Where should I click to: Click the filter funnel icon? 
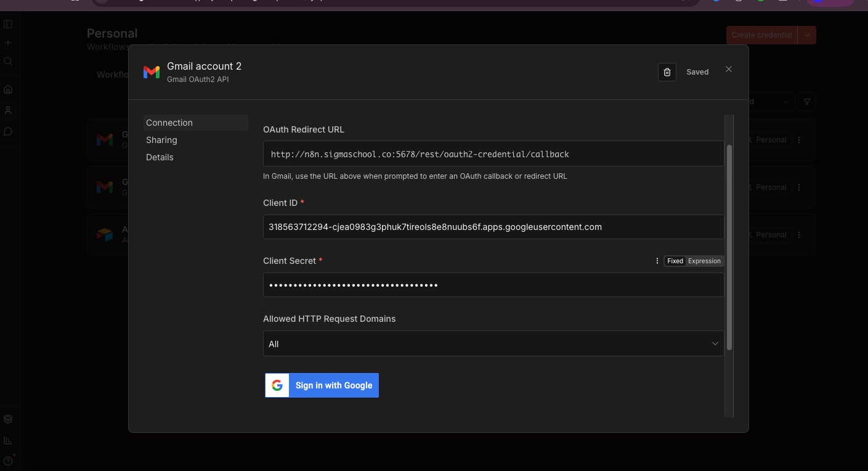pos(806,102)
